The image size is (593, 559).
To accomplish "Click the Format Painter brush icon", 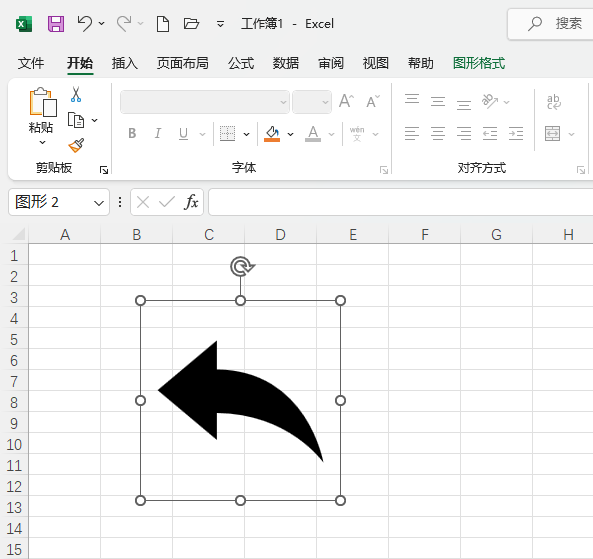I will [x=76, y=145].
